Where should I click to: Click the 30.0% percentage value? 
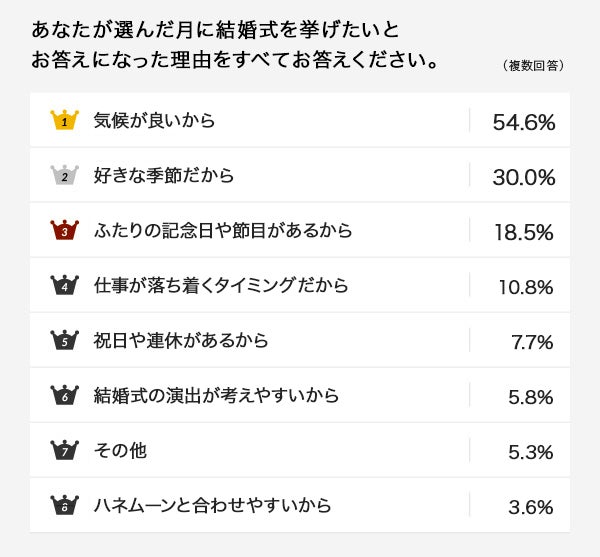click(x=523, y=177)
